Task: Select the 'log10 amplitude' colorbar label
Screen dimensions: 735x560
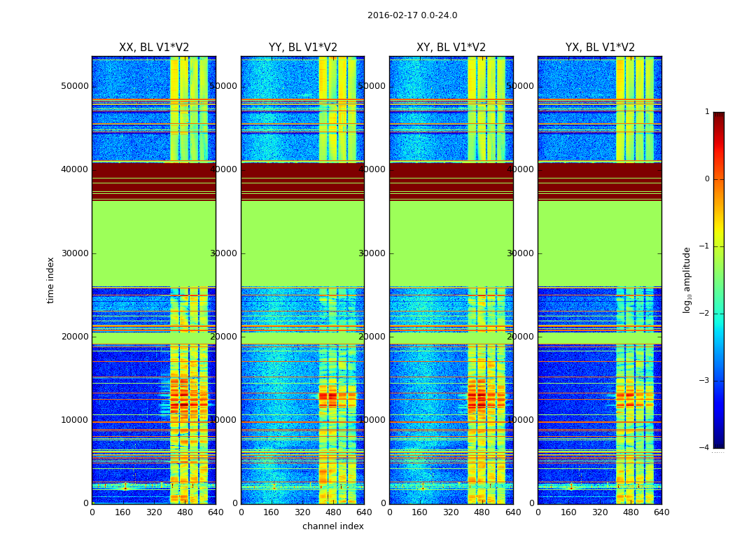Action: [x=687, y=280]
